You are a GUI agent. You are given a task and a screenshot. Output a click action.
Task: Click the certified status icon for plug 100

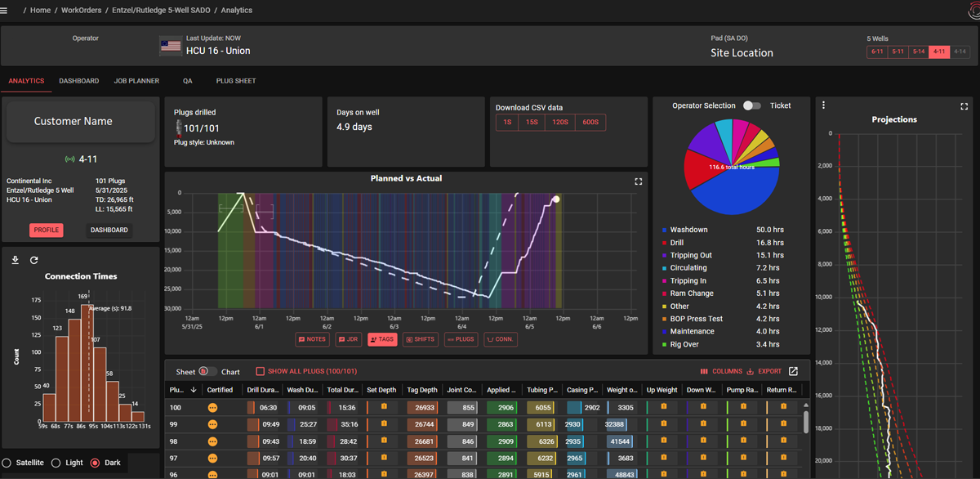point(213,407)
